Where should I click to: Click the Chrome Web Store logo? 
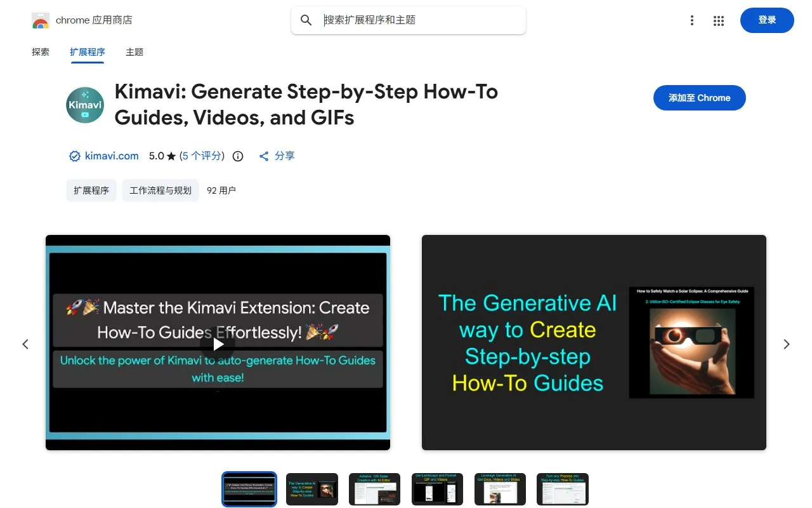pyautogui.click(x=41, y=20)
